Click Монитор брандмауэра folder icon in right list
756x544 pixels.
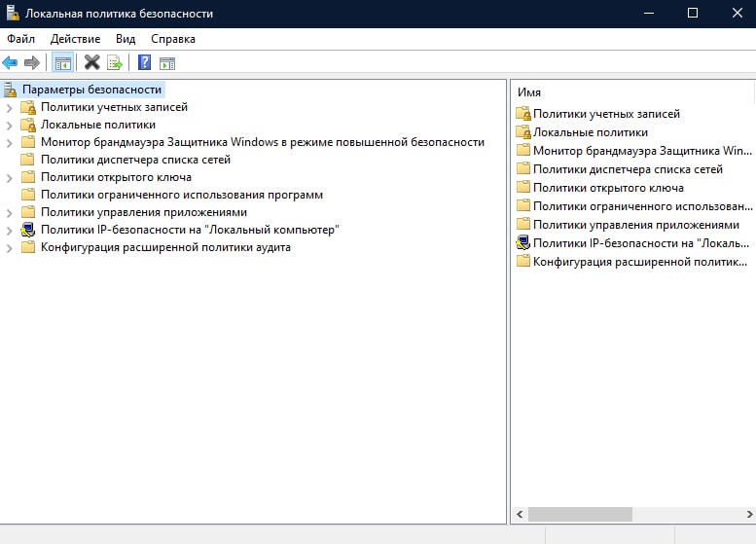click(x=523, y=151)
